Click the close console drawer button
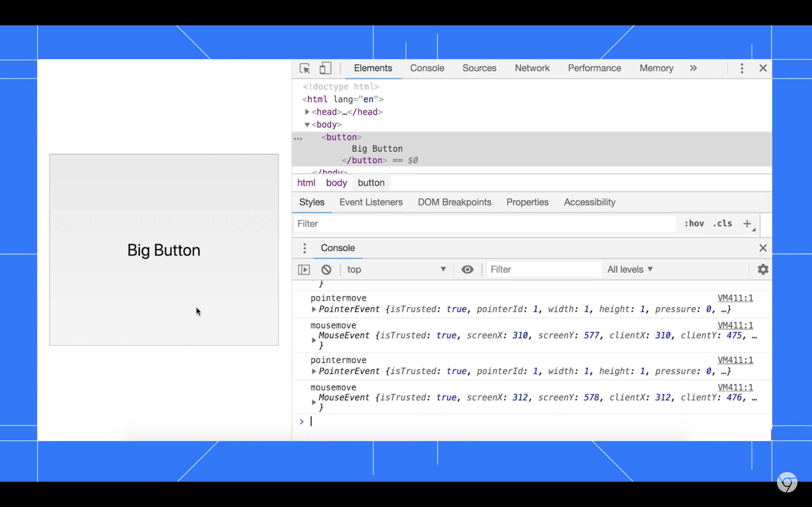Viewport: 812px width, 507px height. coord(763,248)
